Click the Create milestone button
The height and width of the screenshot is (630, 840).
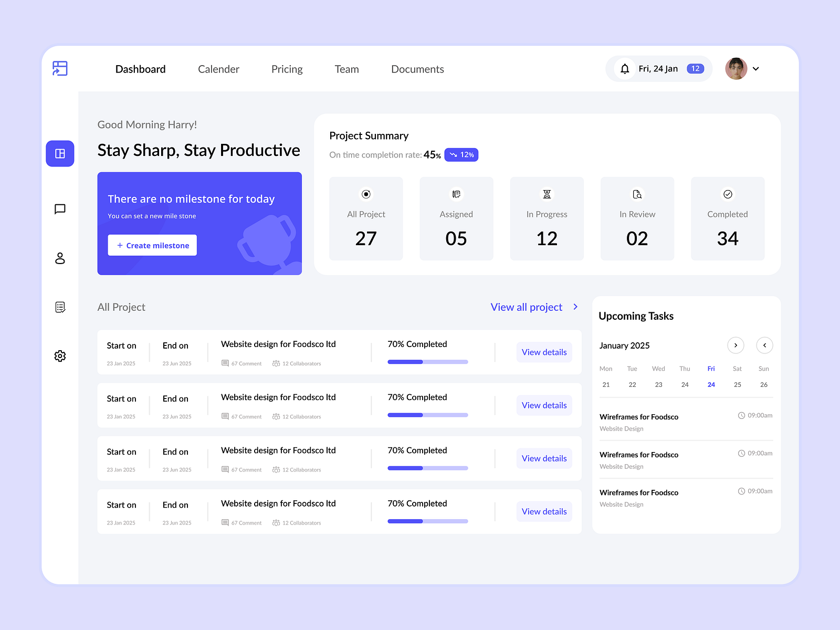(x=152, y=245)
